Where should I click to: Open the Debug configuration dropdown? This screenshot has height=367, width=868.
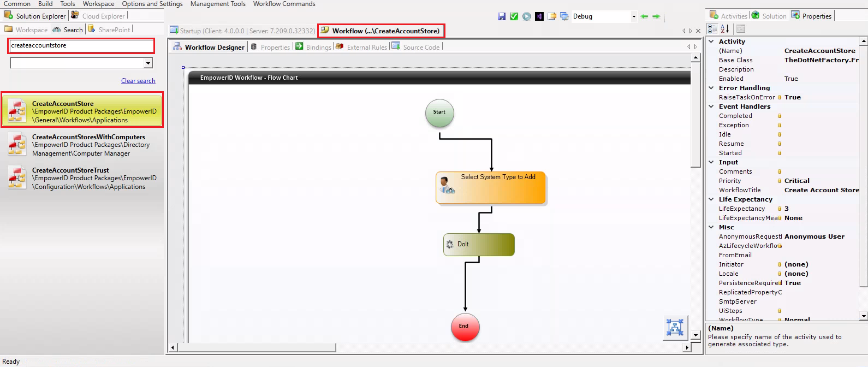click(634, 16)
